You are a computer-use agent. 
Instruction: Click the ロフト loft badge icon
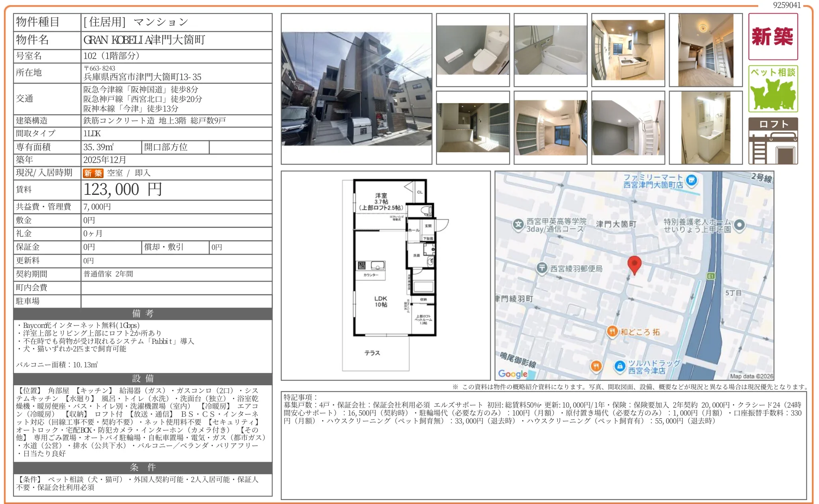(773, 137)
